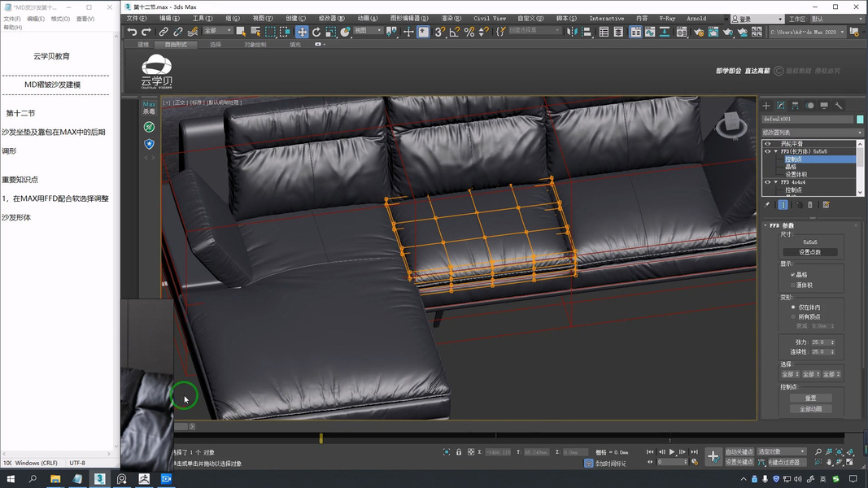Switch to the 对象绘制 ribbon tab
868x488 pixels.
pyautogui.click(x=255, y=44)
